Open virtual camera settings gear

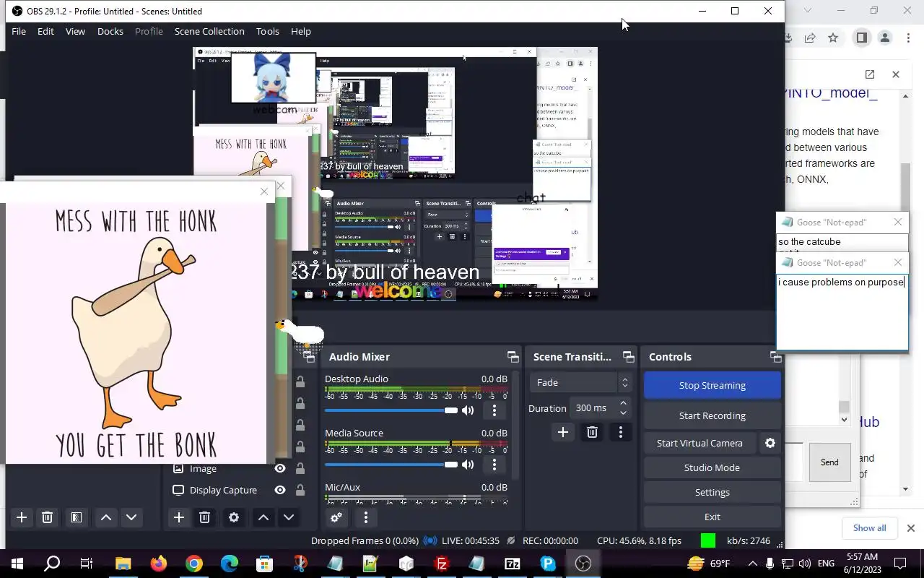pos(770,443)
